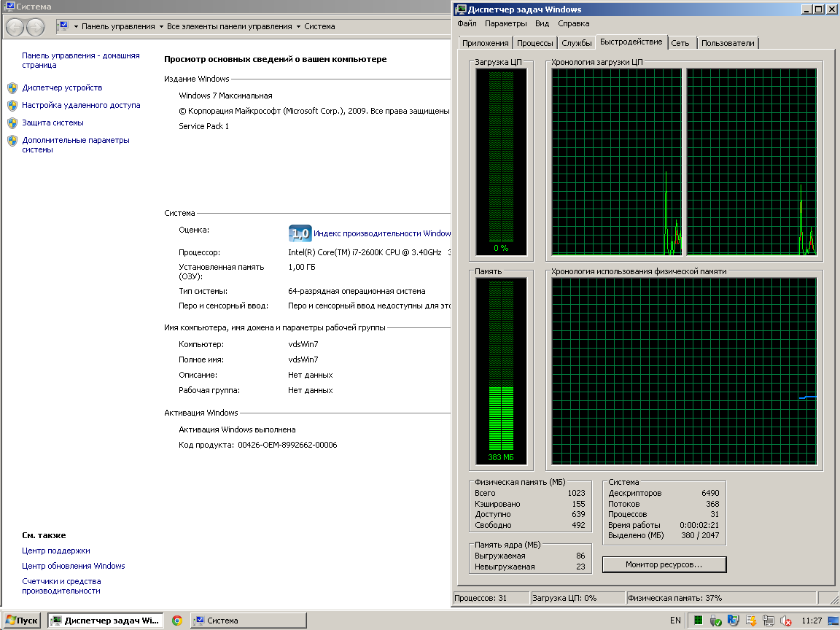Click the shield icon beside Дополнительные параметры системы
This screenshot has height=630, width=840.
[12, 140]
